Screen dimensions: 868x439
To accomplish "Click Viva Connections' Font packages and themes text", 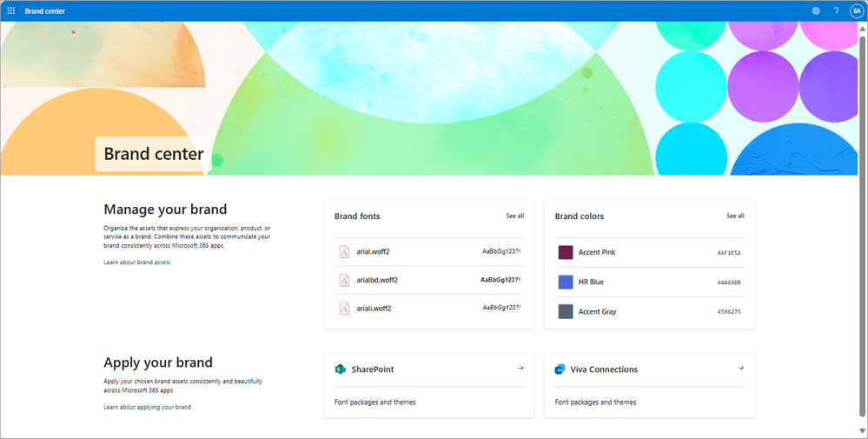I will [x=595, y=402].
